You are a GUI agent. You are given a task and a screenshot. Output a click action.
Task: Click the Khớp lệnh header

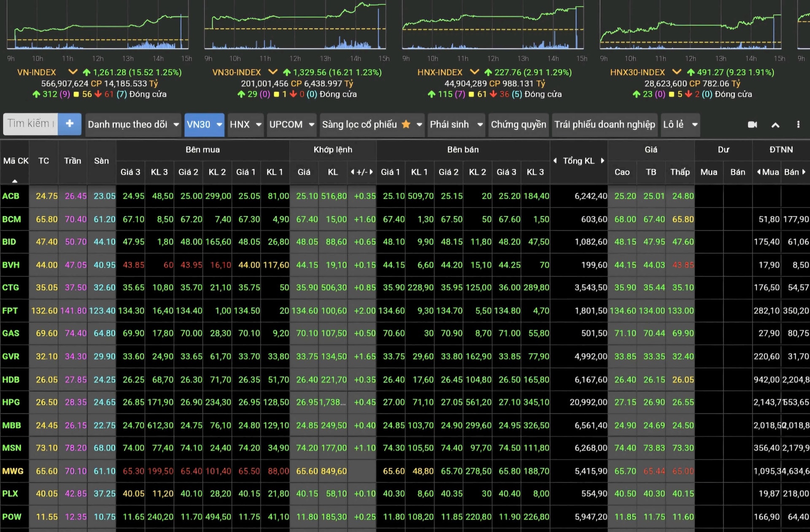333,149
